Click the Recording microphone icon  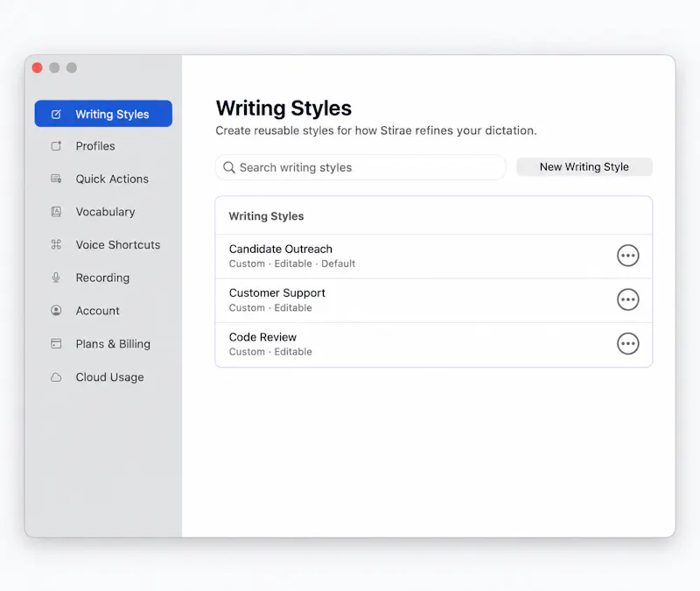tap(56, 278)
